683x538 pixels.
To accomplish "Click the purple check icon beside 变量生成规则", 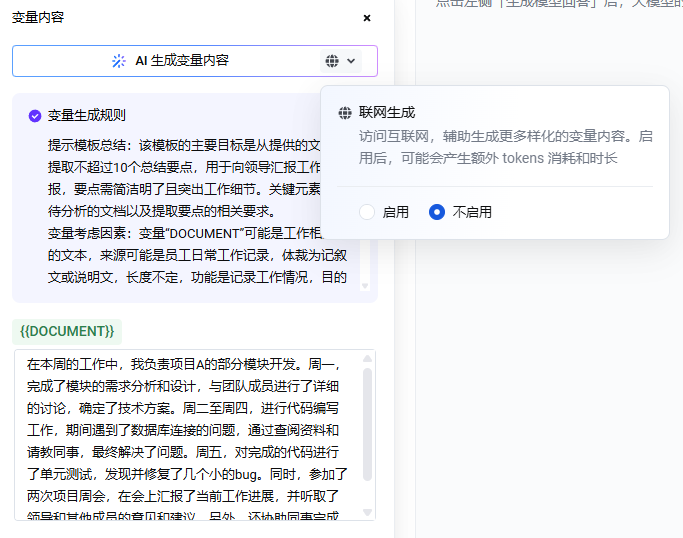I will point(35,116).
